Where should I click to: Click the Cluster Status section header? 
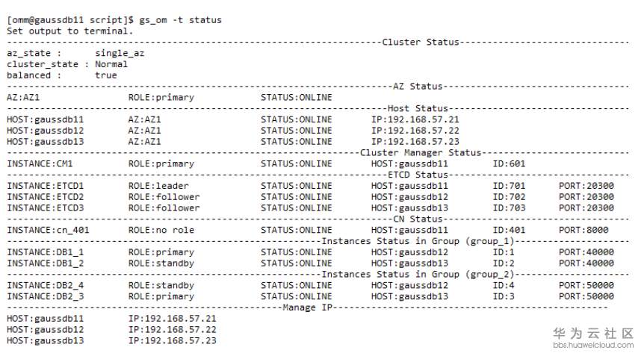tap(421, 42)
